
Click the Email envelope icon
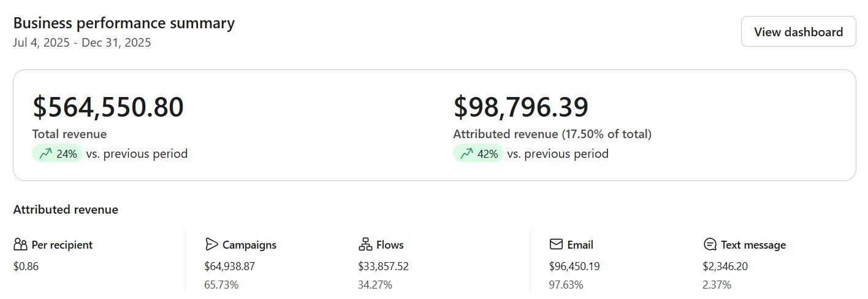point(556,244)
